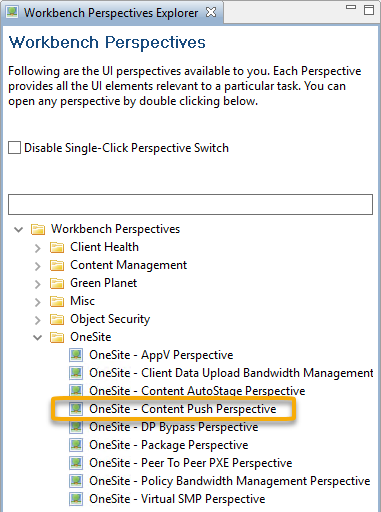Screen dimensions: 381x512
Task: Click the Content Push Perspective icon
Action: point(76,409)
